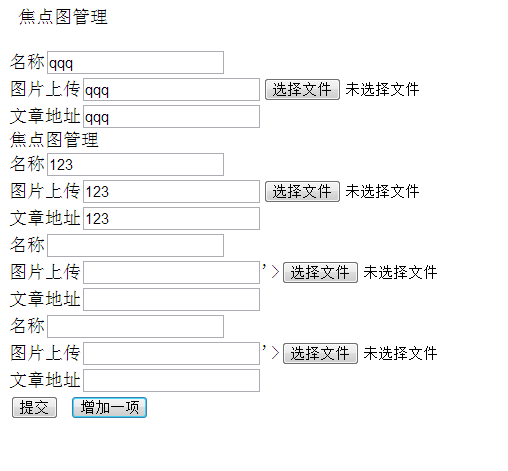Click the 提交 submit button
The height and width of the screenshot is (471, 508).
click(x=34, y=407)
